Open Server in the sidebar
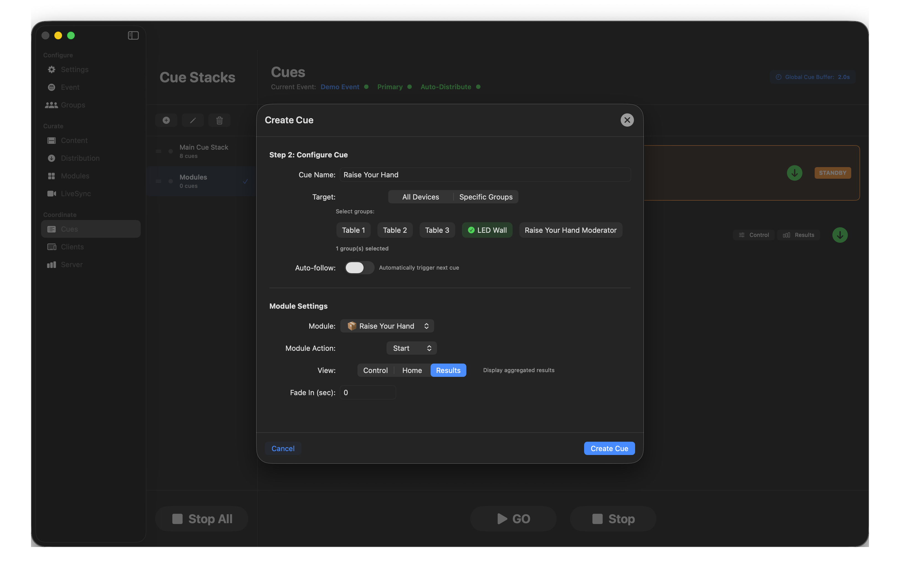Image resolution: width=900 pixels, height=588 pixels. [x=91, y=265]
